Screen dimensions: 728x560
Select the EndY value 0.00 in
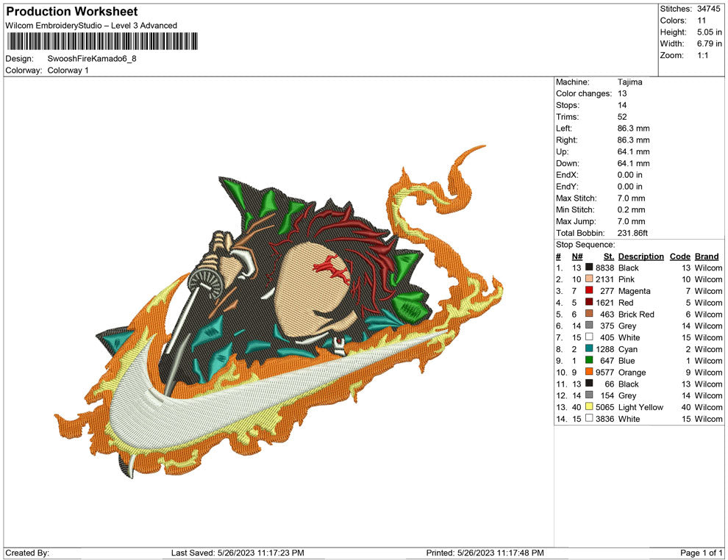(x=630, y=187)
